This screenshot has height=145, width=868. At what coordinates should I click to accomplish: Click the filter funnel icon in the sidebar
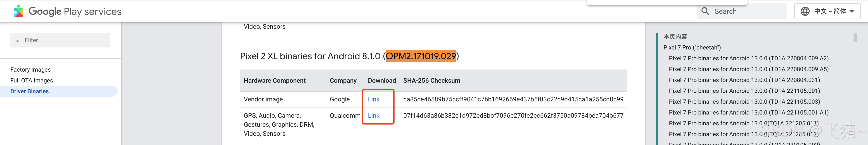18,40
